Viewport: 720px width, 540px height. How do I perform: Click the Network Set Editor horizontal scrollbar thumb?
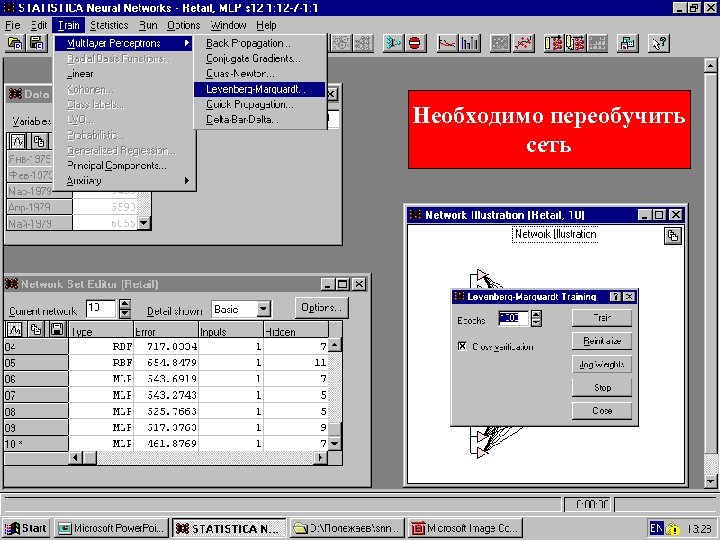90,457
